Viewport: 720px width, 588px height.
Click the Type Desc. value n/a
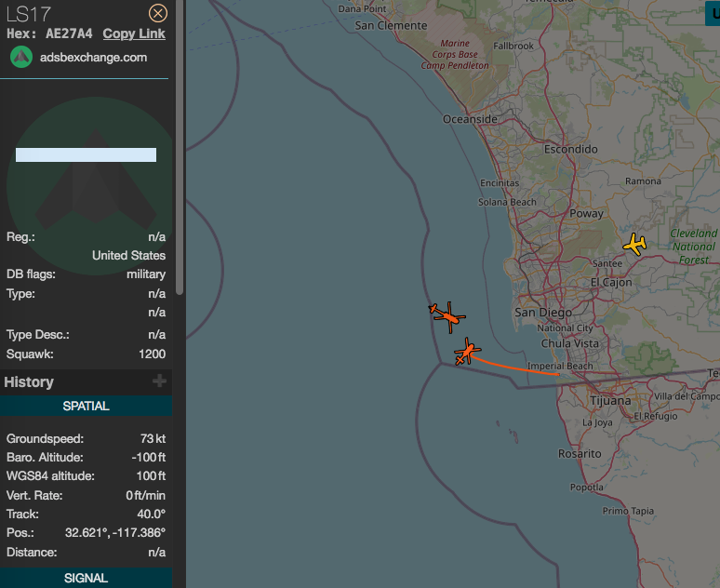coord(156,335)
